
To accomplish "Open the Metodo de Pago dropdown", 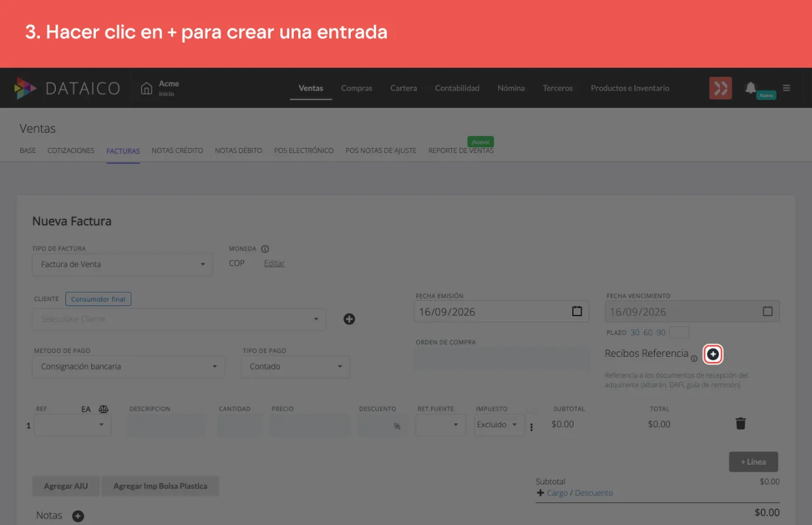I will click(x=128, y=367).
